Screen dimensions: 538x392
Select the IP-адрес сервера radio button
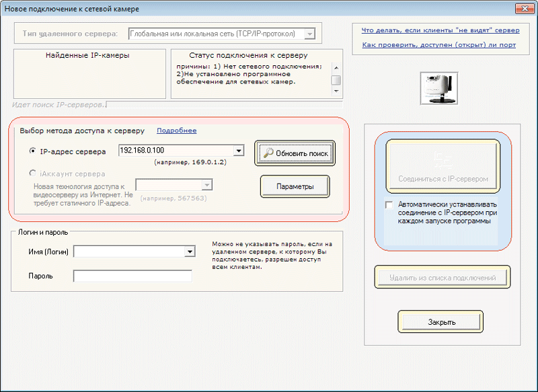point(32,151)
